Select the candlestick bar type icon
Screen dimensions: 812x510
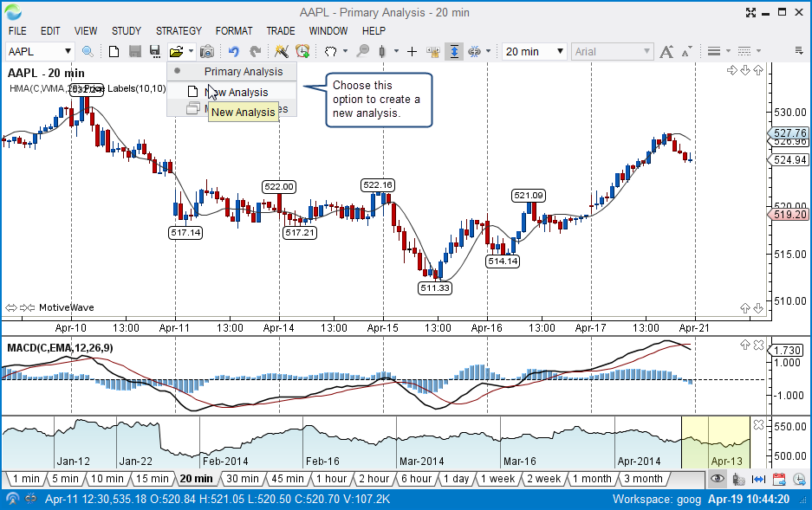(382, 51)
